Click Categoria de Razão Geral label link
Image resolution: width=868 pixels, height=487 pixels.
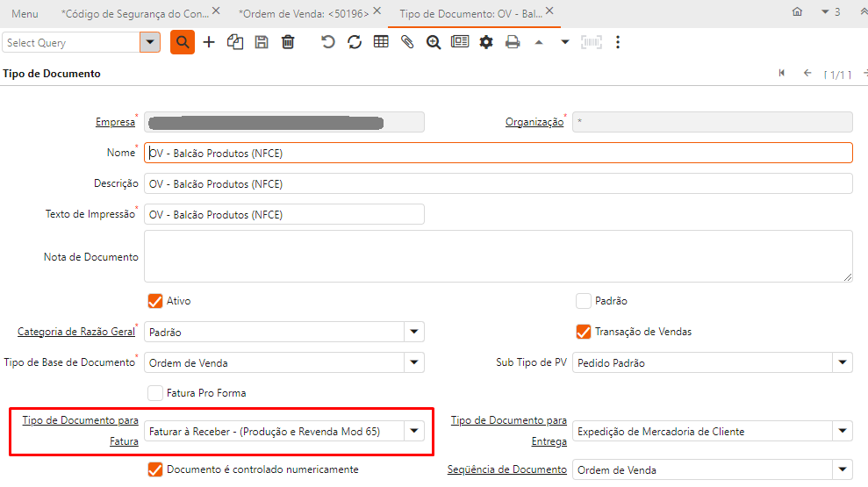click(76, 332)
